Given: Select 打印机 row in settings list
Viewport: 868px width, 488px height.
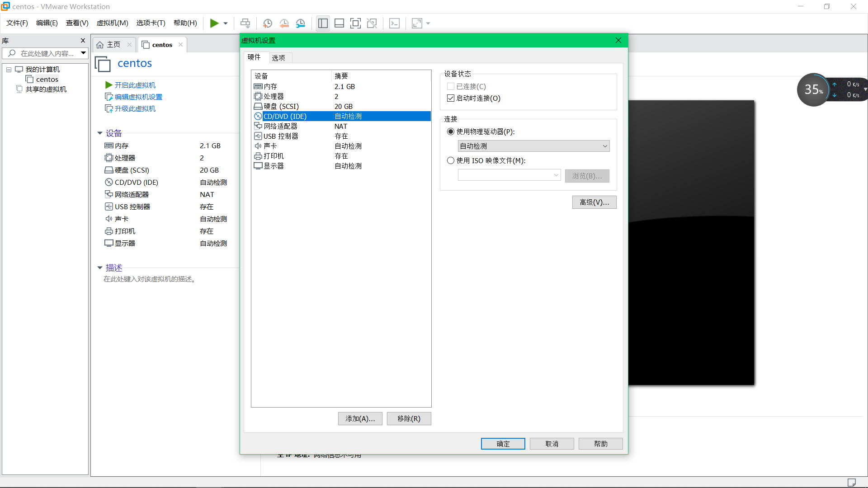Looking at the screenshot, I should [341, 156].
